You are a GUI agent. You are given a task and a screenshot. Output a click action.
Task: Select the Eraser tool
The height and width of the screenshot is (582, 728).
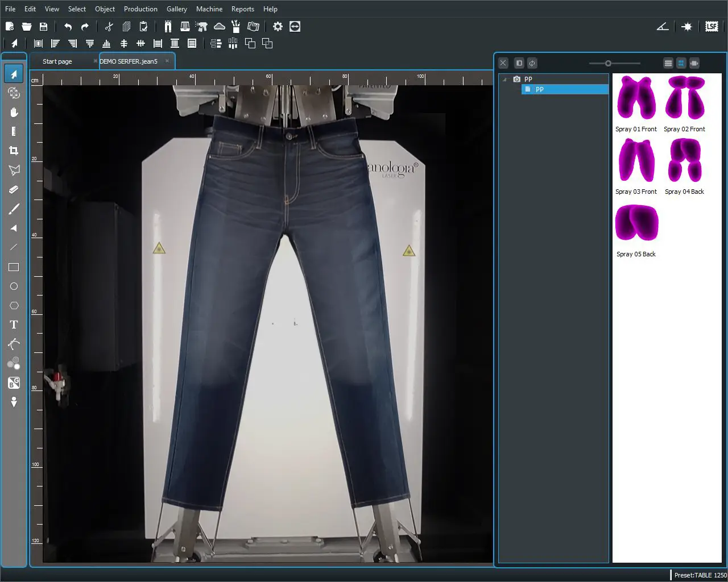(x=14, y=189)
